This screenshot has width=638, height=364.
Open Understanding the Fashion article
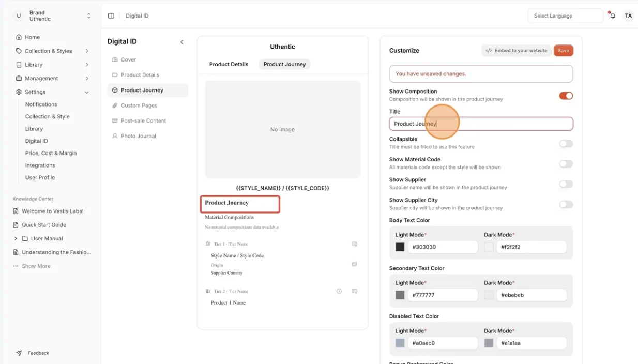[x=56, y=252]
